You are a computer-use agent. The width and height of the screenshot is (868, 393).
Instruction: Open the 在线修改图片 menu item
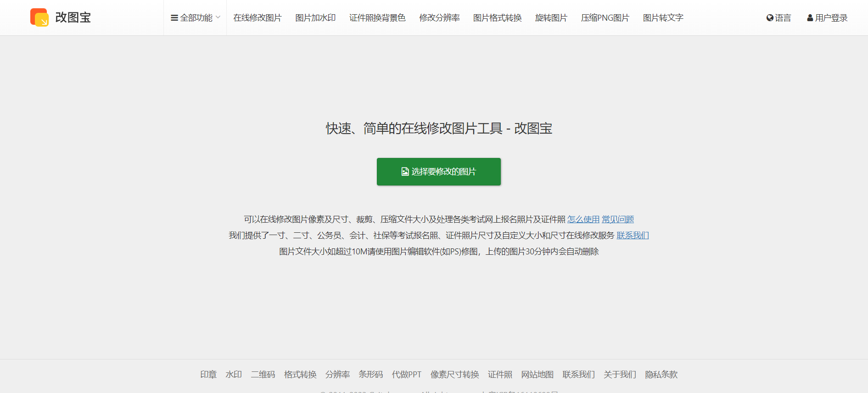tap(257, 18)
